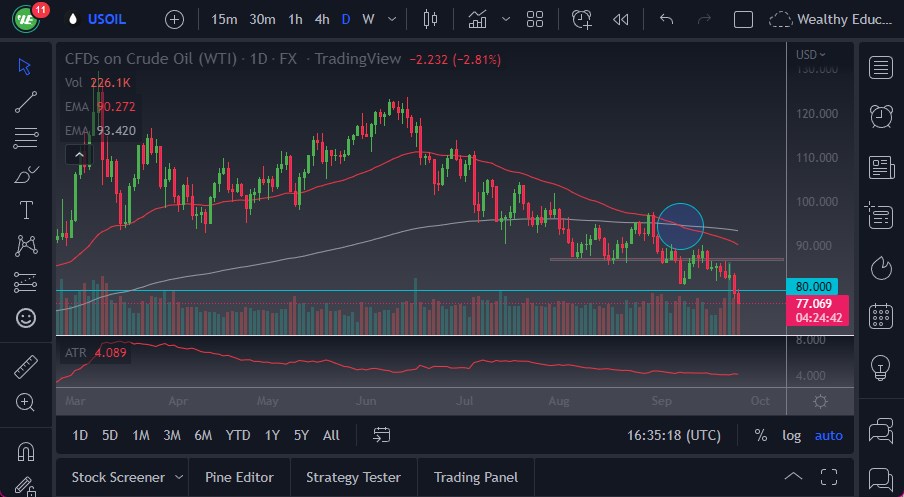Select the ruler measure tool

[x=26, y=367]
